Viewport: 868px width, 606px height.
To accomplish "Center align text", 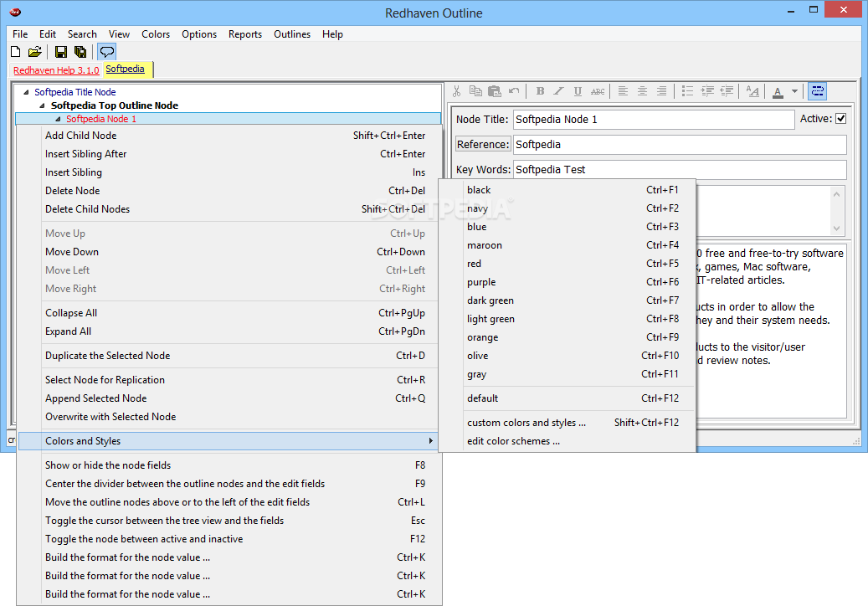I will click(x=642, y=91).
